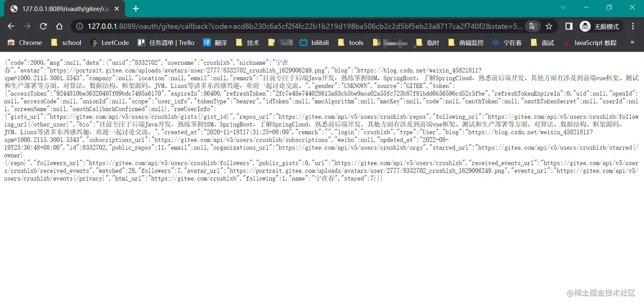
Task: View site info via the circled-i icon
Action: (79, 26)
